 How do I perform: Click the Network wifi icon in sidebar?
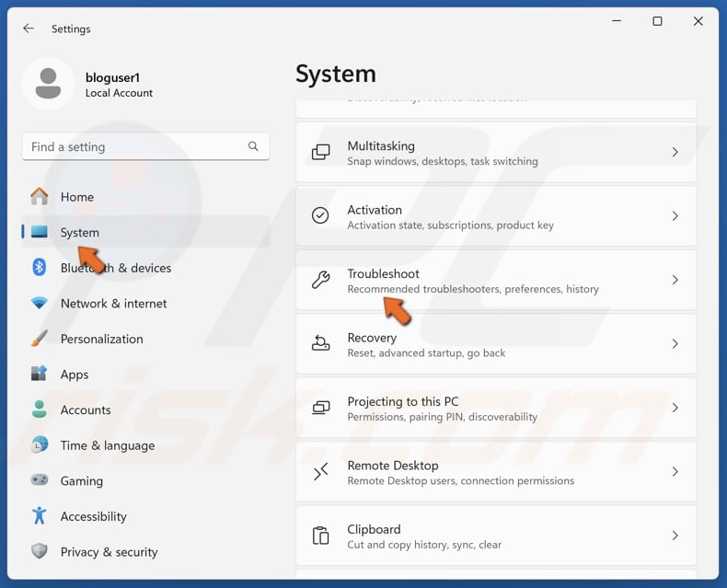[40, 304]
